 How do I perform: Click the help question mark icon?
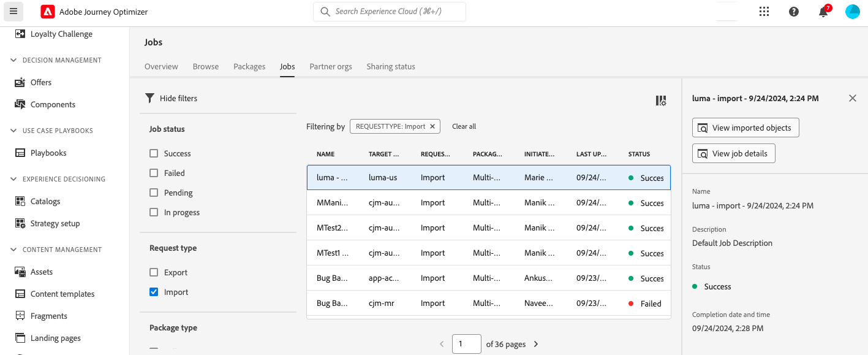click(794, 12)
